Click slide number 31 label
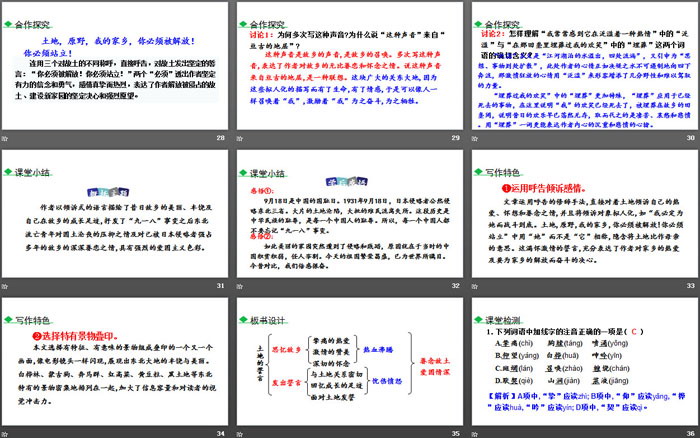 point(221,286)
